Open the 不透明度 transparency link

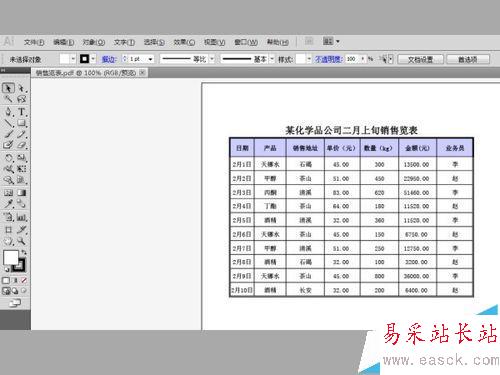(x=329, y=59)
